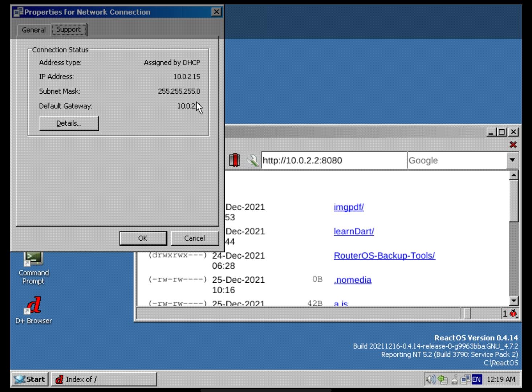Click the Details... button

coord(69,123)
